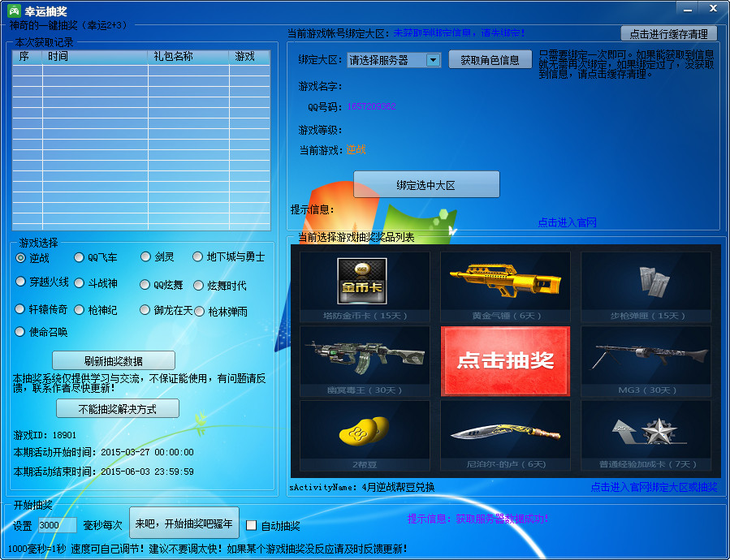The height and width of the screenshot is (560, 730).
Task: Select the MG3 (30天) machine gun prize
Action: point(646,361)
